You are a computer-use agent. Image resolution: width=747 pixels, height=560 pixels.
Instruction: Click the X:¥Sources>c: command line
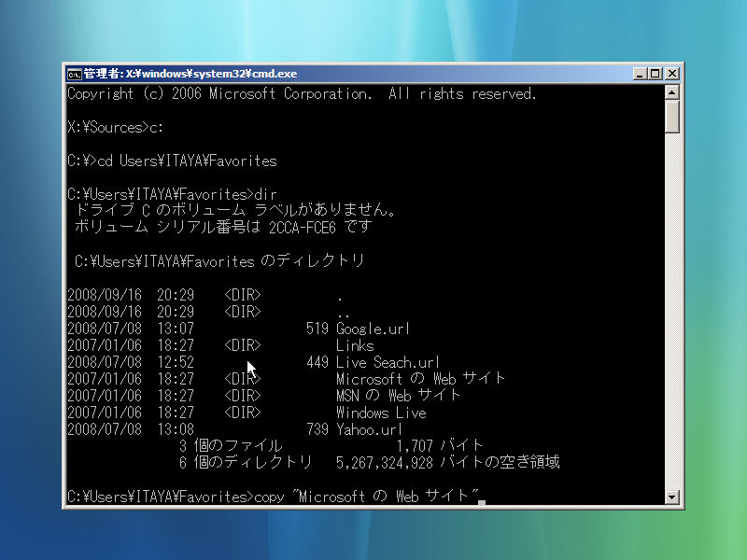[x=115, y=128]
